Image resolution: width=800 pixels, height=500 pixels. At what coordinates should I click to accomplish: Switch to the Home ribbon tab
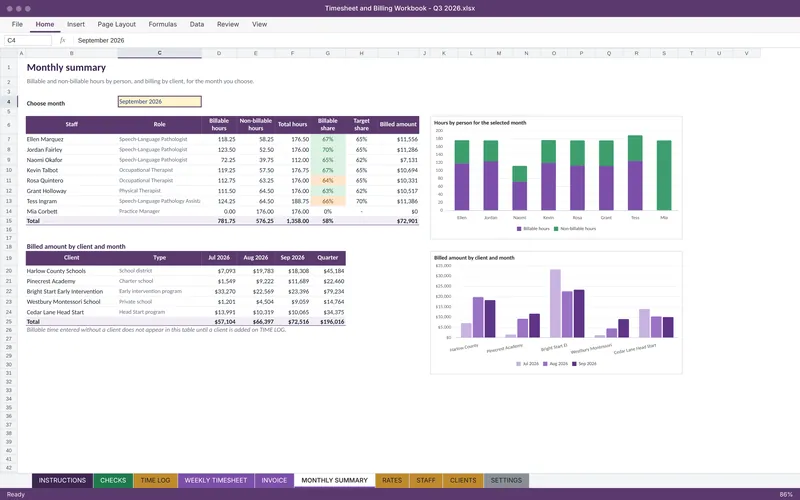(45, 24)
